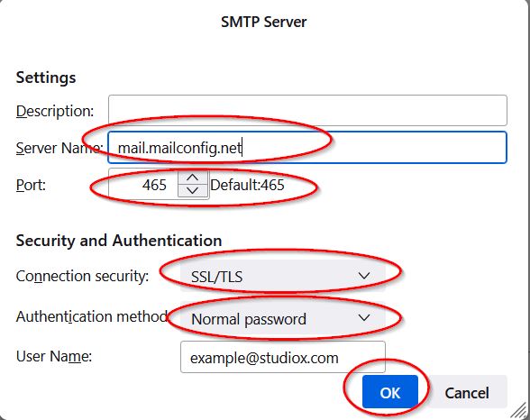Confirm settings with the OK button

click(390, 392)
